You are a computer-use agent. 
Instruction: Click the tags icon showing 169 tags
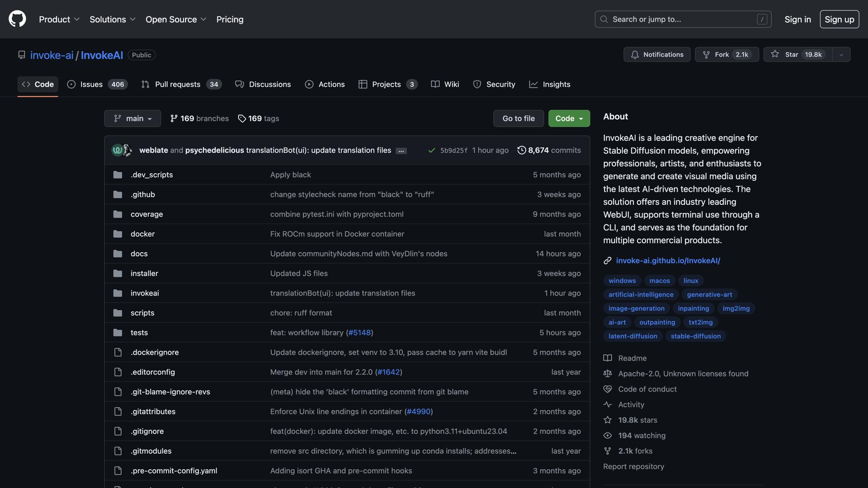click(242, 118)
